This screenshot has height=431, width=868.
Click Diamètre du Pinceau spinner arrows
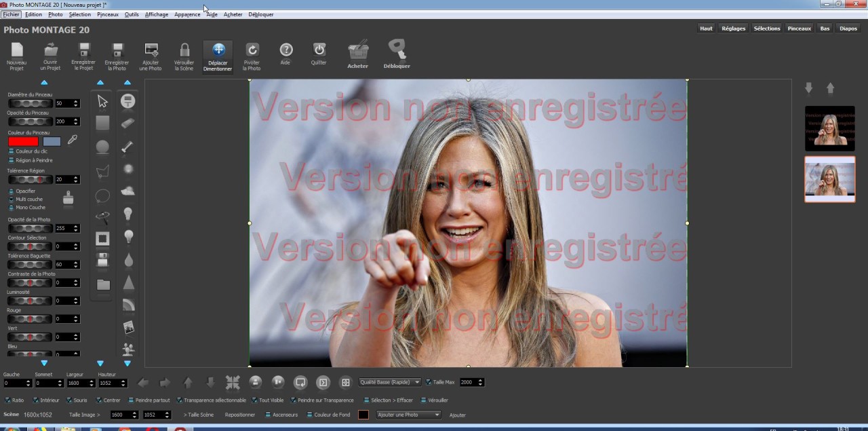(75, 104)
